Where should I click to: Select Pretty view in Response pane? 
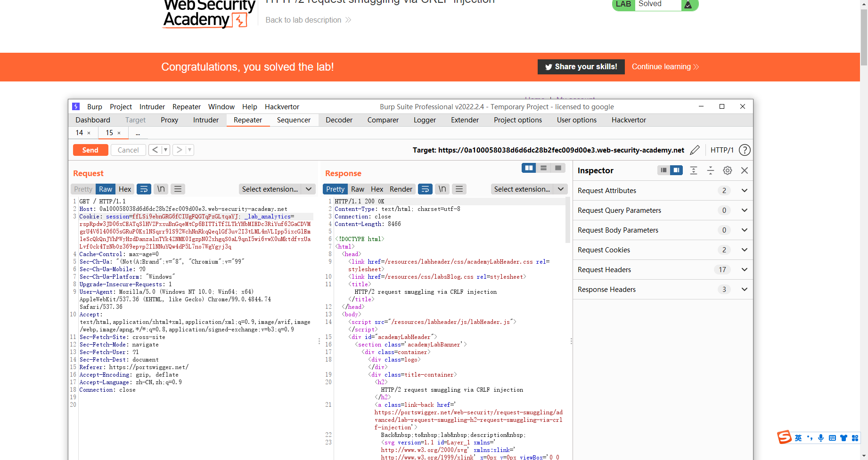(335, 189)
